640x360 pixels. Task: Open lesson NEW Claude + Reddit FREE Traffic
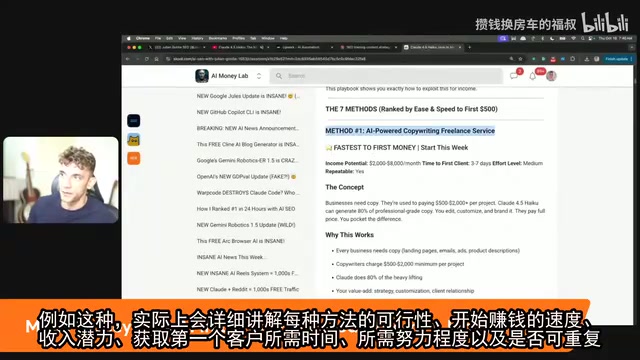click(248, 289)
